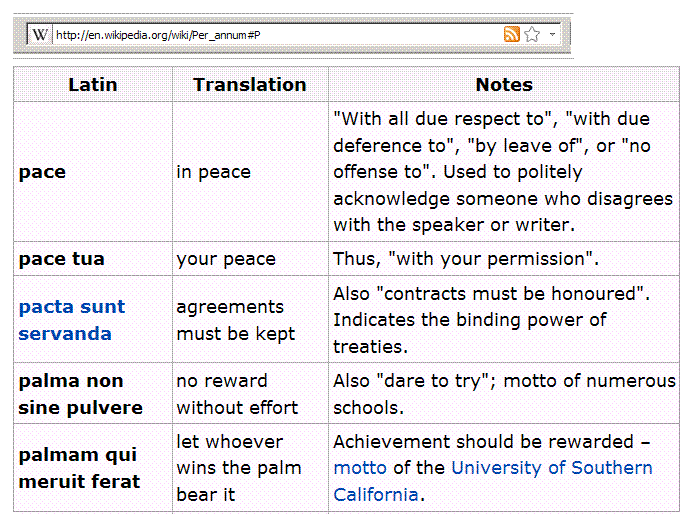This screenshot has width=696, height=532.
Task: Open the "motto" link in Notes
Action: tap(360, 468)
